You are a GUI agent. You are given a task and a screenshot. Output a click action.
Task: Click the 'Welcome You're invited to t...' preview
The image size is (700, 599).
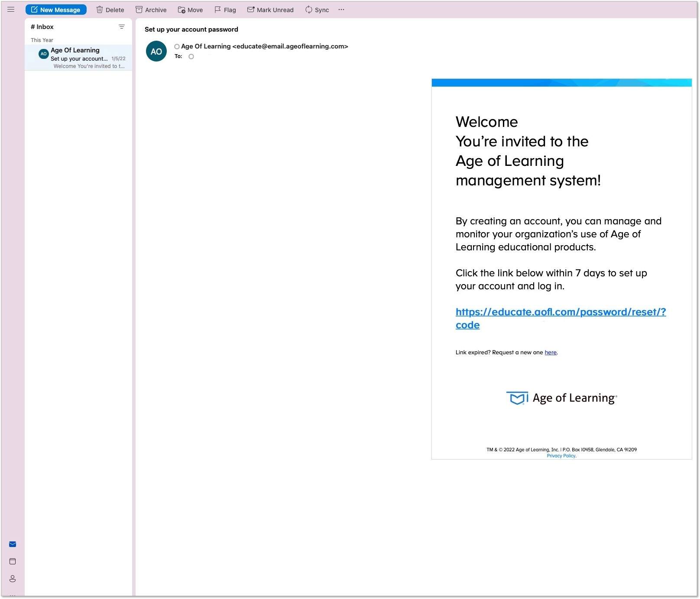tap(89, 66)
